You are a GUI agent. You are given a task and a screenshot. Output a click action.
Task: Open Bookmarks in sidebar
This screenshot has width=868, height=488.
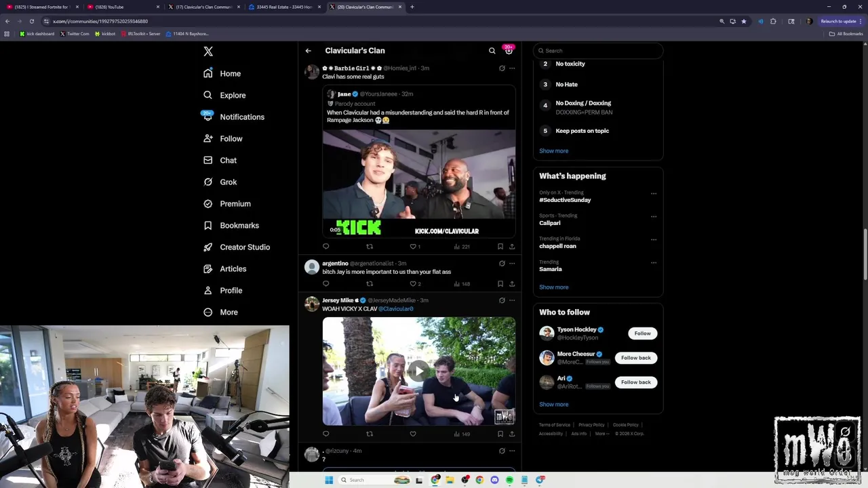click(231, 225)
